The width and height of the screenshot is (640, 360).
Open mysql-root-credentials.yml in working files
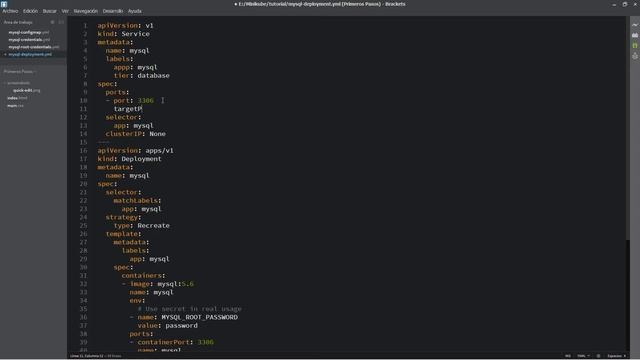[x=33, y=47]
